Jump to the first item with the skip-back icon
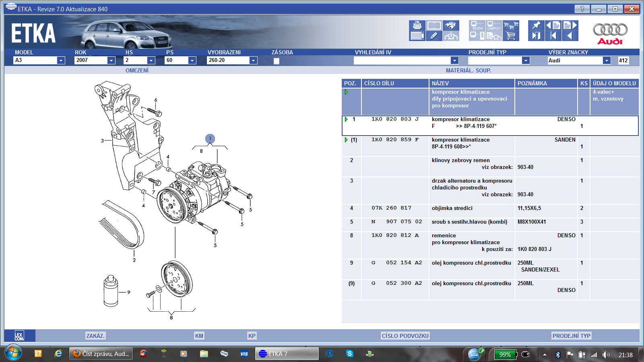The image size is (644, 362). pos(553,36)
